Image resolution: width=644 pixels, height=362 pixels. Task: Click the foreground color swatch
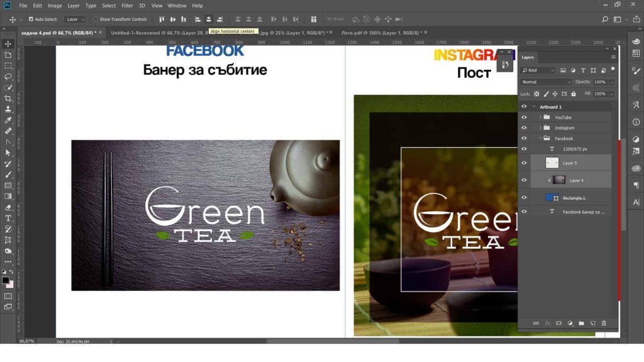6,280
